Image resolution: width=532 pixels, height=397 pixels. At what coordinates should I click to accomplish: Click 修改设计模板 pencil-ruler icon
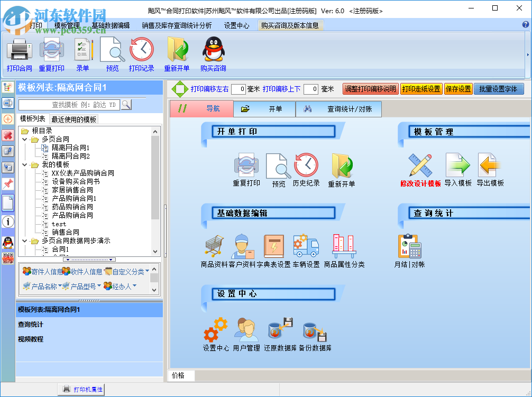click(420, 165)
